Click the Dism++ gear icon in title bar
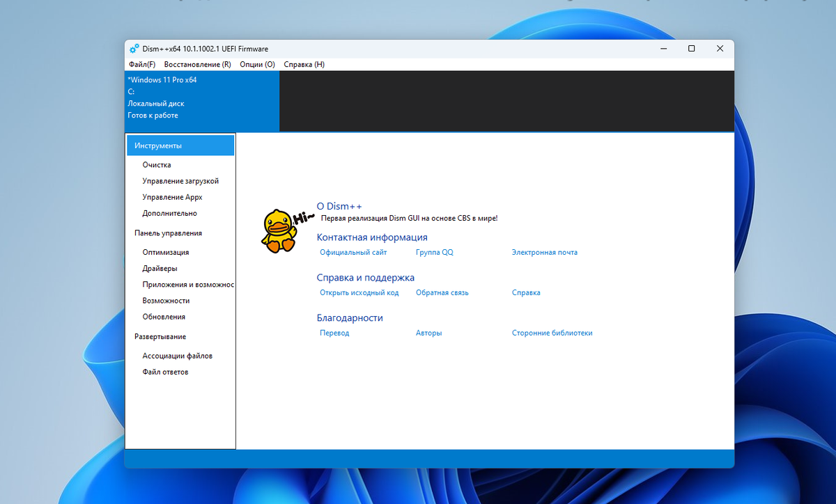The height and width of the screenshot is (504, 836). point(134,49)
